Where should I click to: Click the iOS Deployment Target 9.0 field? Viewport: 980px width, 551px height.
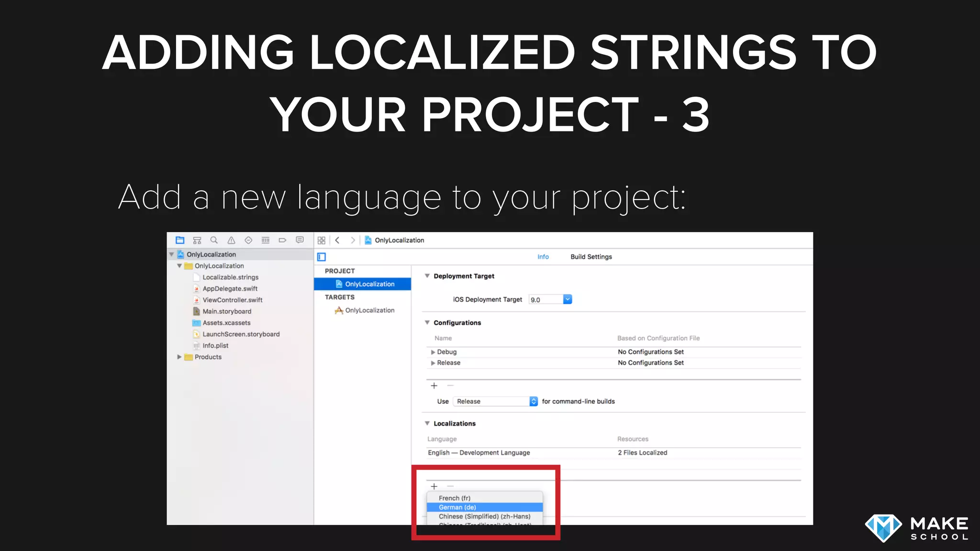[546, 299]
